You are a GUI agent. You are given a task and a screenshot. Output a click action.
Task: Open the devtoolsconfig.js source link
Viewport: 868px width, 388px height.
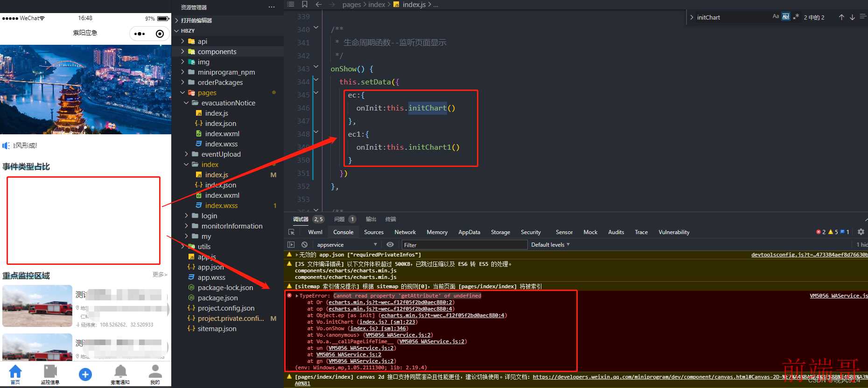point(810,255)
